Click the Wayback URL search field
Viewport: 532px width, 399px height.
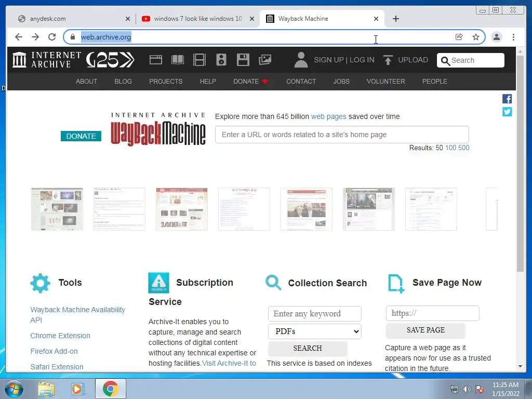[342, 135]
